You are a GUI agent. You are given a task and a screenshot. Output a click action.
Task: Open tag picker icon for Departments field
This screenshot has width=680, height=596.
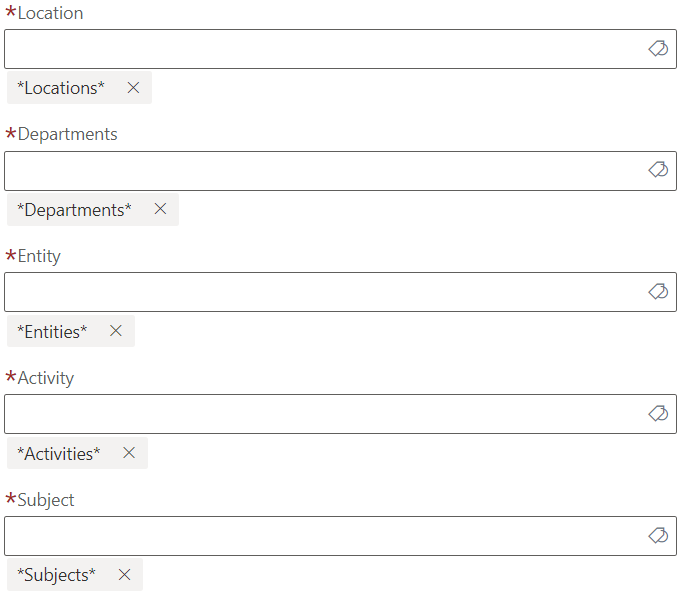click(x=658, y=171)
